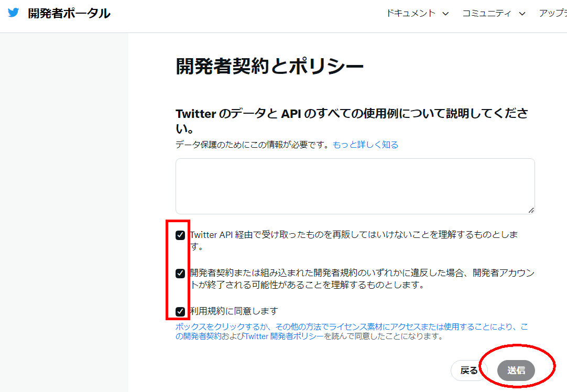The image size is (567, 392).
Task: Focus the use-case description text area
Action: (x=355, y=186)
